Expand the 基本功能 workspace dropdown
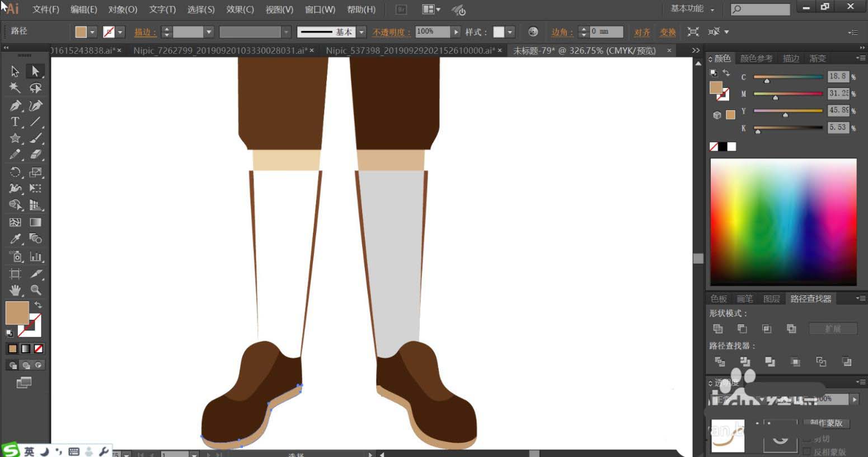Screen dimensions: 868x457 712,10
